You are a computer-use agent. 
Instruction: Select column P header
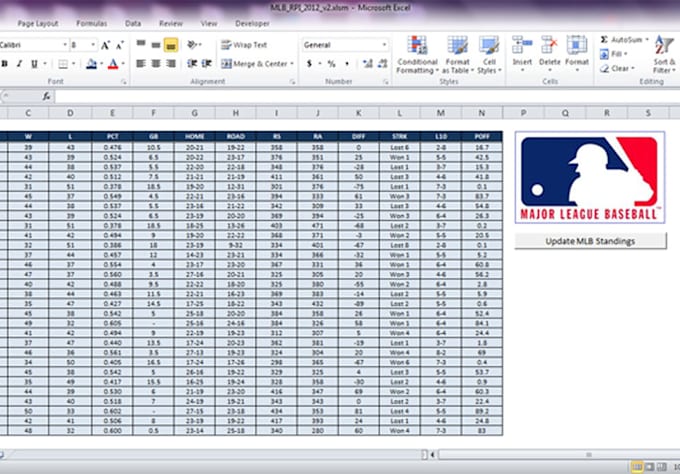click(x=523, y=113)
